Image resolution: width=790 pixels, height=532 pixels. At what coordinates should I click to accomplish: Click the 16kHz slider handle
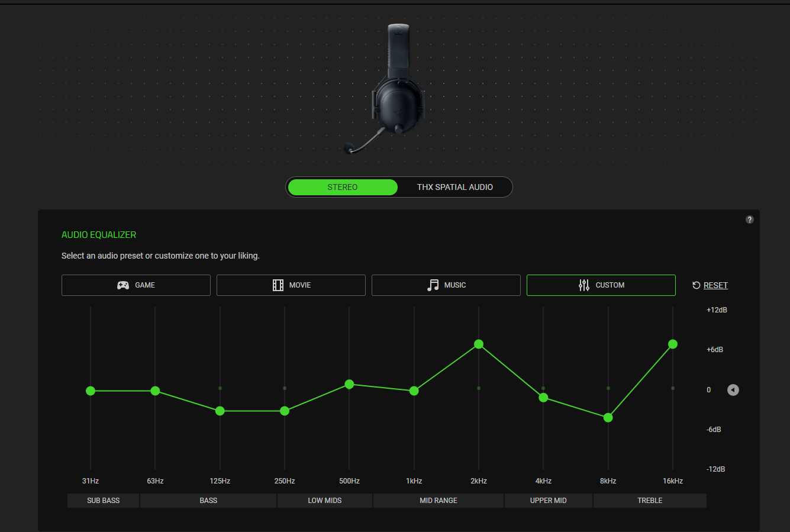coord(673,344)
